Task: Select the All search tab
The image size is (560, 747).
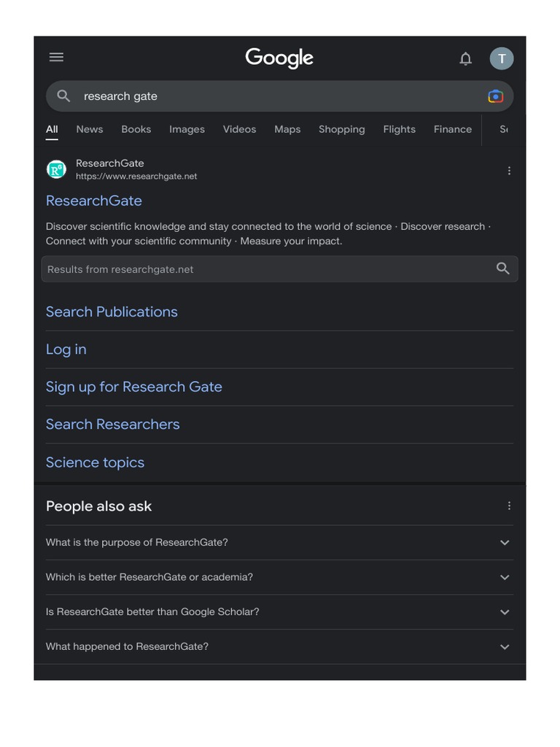Action: [x=52, y=129]
